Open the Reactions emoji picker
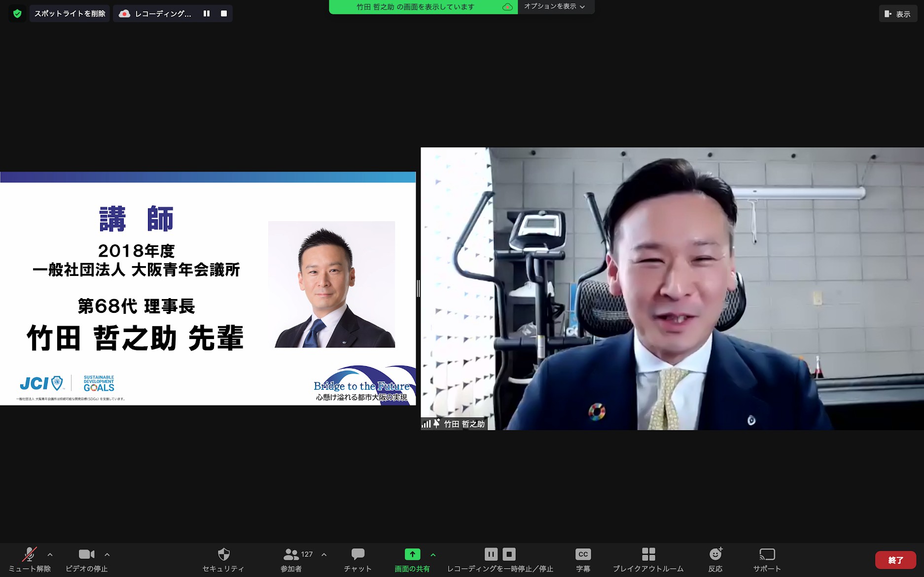 [x=715, y=559]
